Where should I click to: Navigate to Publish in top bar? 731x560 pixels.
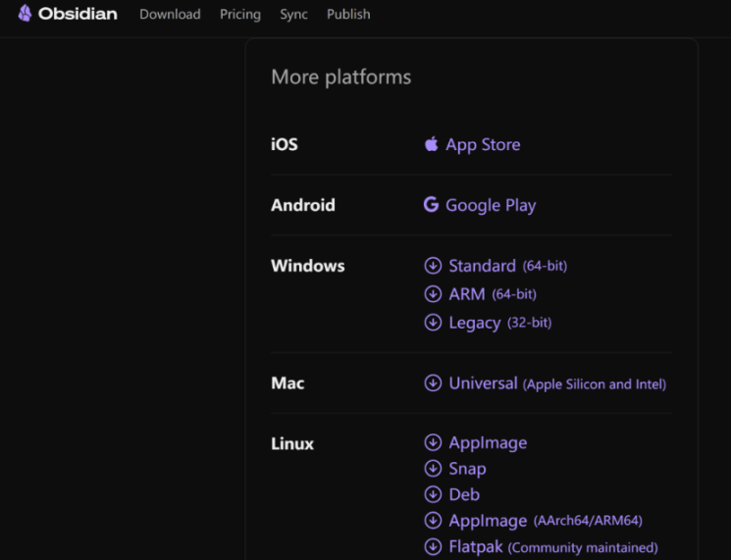348,15
